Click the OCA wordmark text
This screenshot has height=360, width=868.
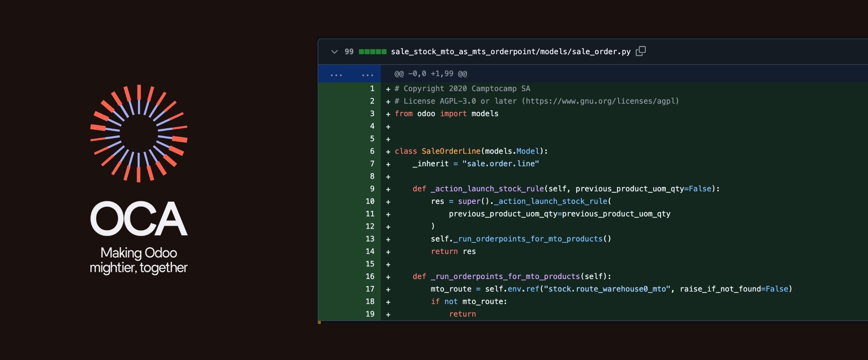[139, 219]
